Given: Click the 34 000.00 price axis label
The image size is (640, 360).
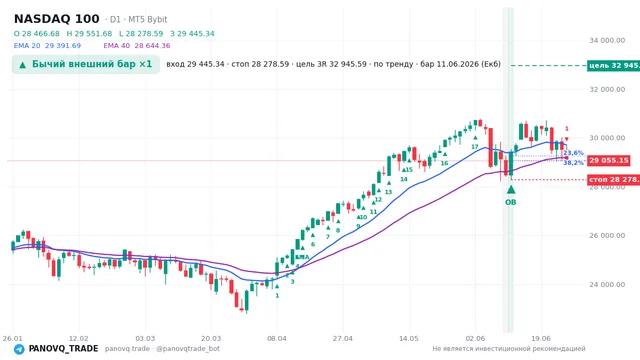Looking at the screenshot, I should [607, 40].
